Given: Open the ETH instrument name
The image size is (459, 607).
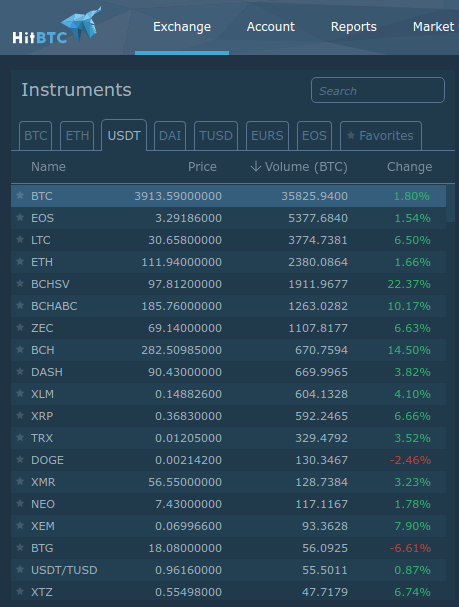Looking at the screenshot, I should click(x=42, y=262).
